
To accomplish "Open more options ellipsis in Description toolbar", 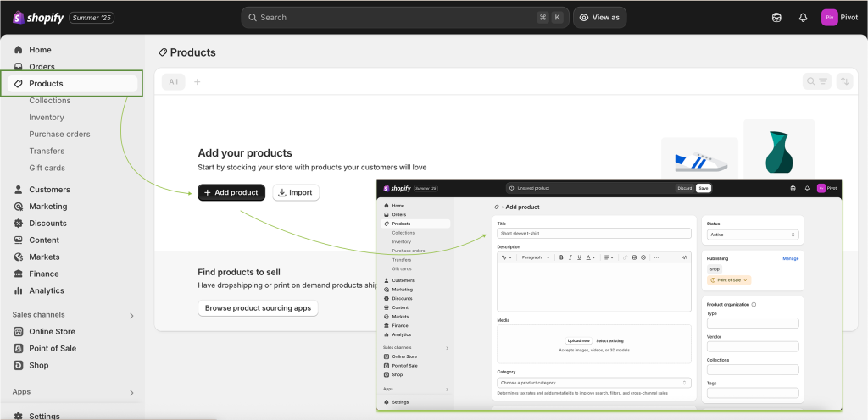I will pos(657,257).
